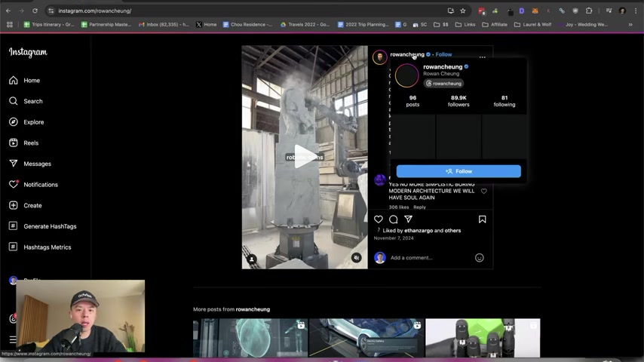Viewport: 644px width, 362px height.
Task: Open Chou Residence bookmark
Action: [247, 25]
